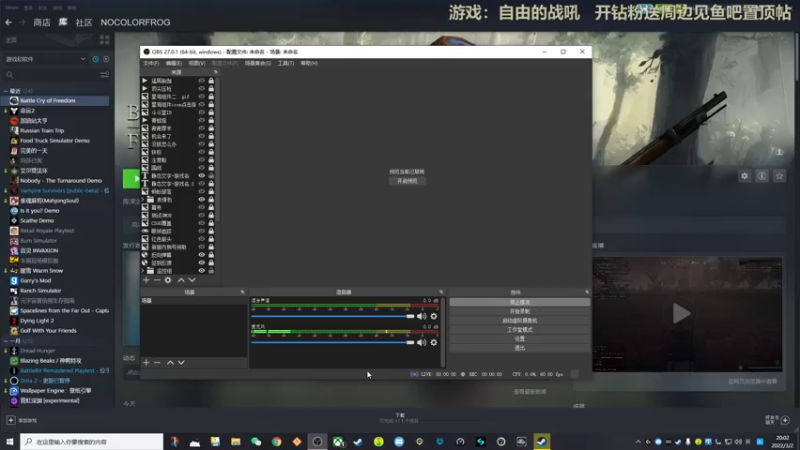Pop out the sources dock panel icon
This screenshot has width=800, height=450.
coord(216,72)
